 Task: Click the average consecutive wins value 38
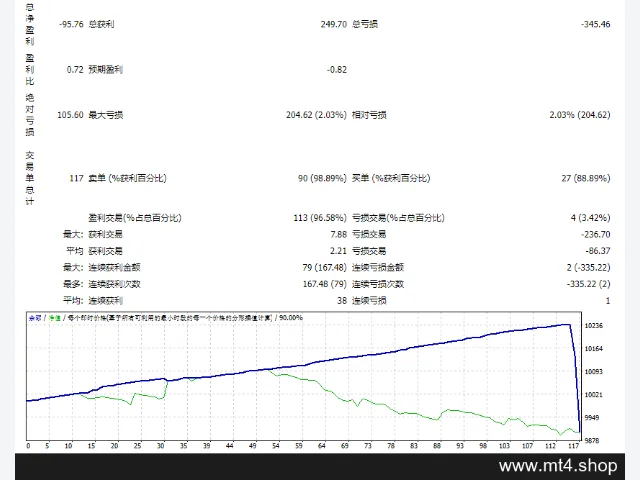tap(342, 300)
